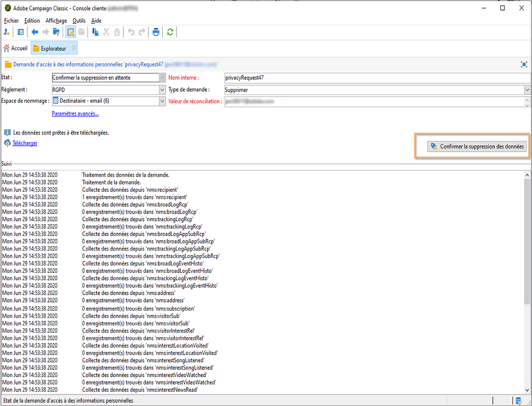Toggle the navigation panel toolbar icon
This screenshot has width=532, height=406.
pos(21,32)
